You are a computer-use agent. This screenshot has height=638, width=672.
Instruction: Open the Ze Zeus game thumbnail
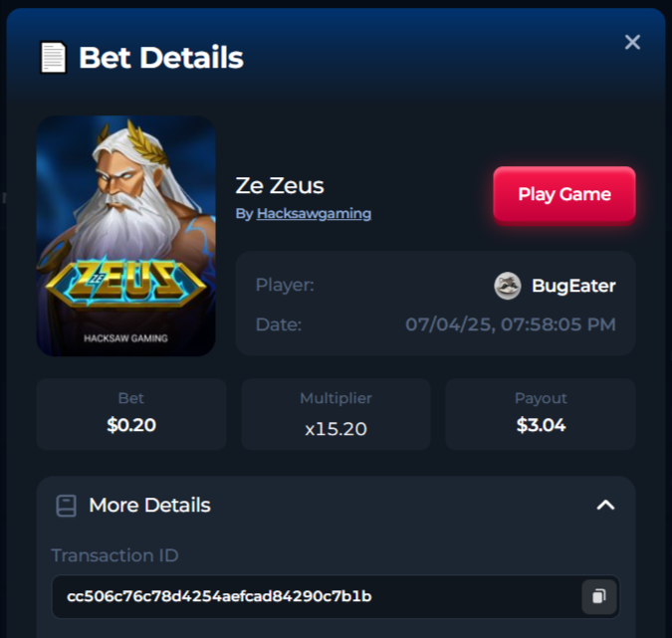[x=126, y=235]
